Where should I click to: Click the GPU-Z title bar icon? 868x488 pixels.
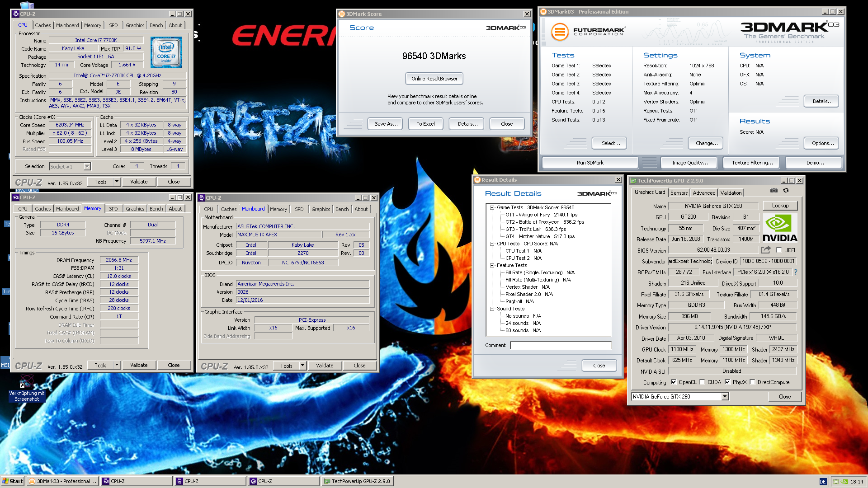pyautogui.click(x=634, y=181)
